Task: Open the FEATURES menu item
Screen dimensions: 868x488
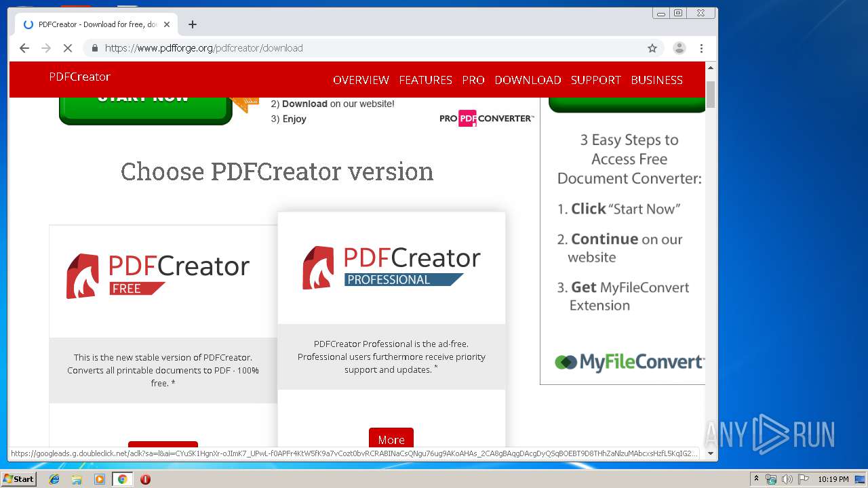Action: click(x=425, y=80)
